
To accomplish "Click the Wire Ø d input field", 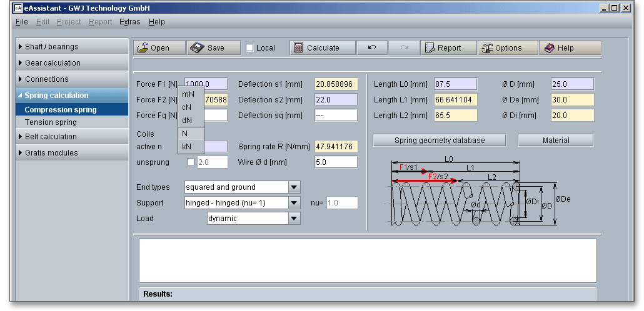I will click(336, 162).
